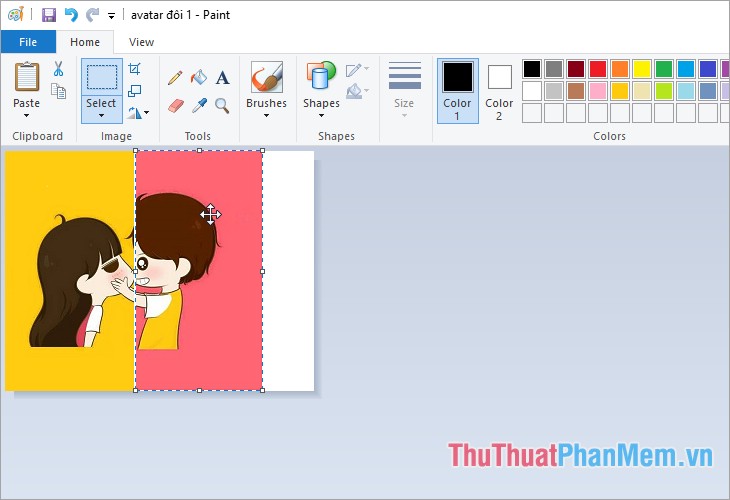
Task: Click the selection's top-center resize handle
Action: 199,150
